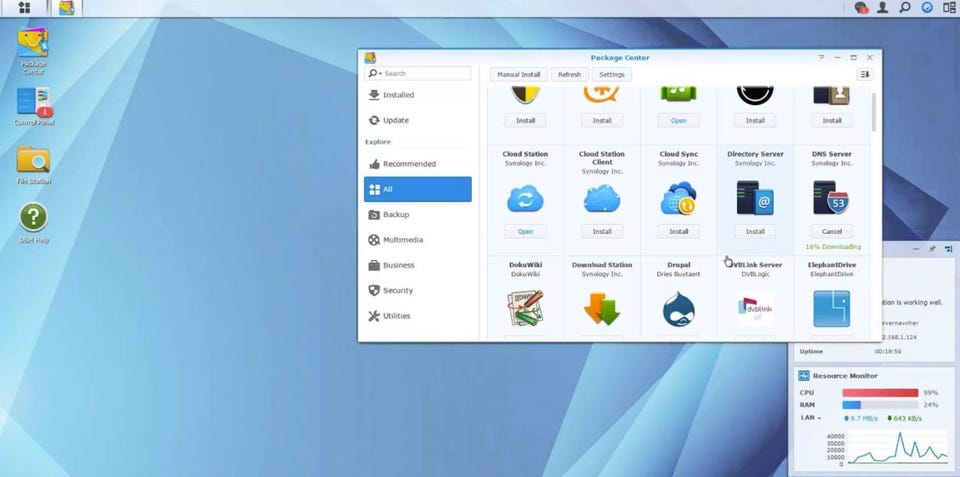The height and width of the screenshot is (477, 960).
Task: Show the widgets icon in top bar
Action: [927, 8]
